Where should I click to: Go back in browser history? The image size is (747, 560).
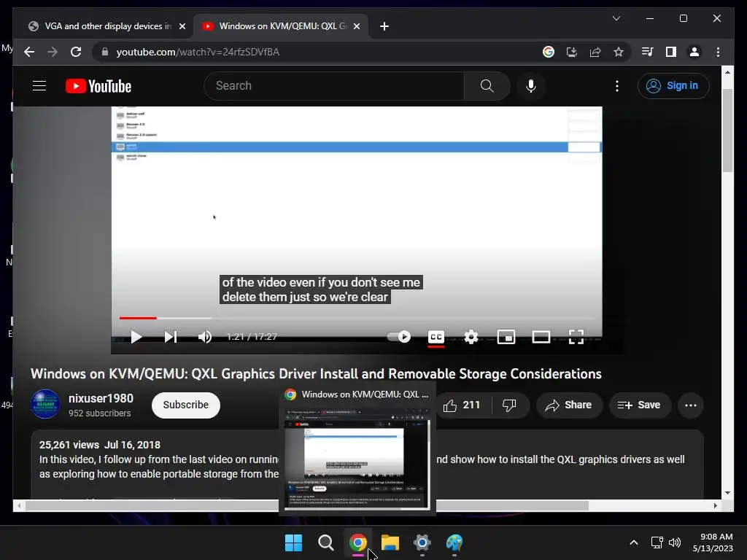pyautogui.click(x=29, y=52)
